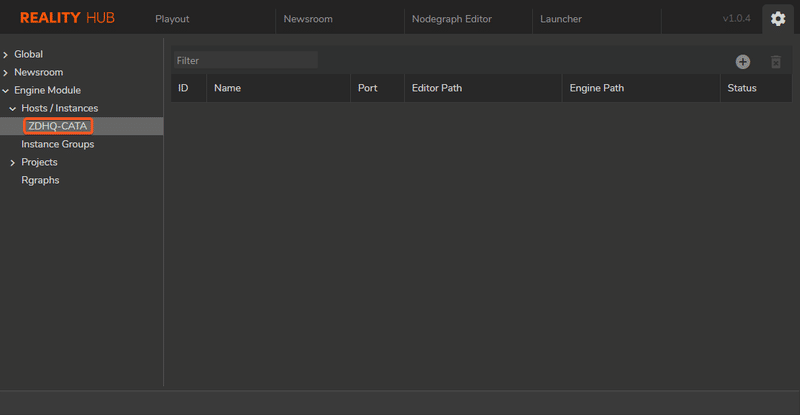The width and height of the screenshot is (800, 415).
Task: Sort by the Port column header
Action: click(x=377, y=88)
